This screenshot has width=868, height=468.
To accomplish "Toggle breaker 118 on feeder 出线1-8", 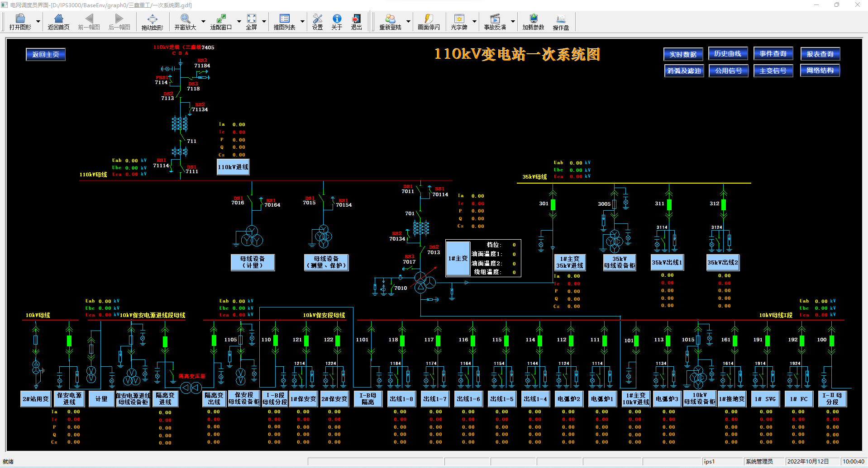I will click(x=402, y=340).
